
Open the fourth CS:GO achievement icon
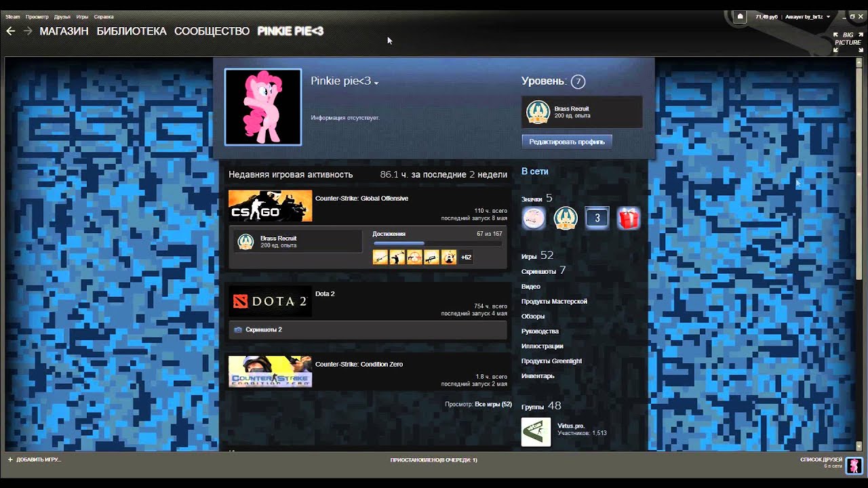point(431,257)
